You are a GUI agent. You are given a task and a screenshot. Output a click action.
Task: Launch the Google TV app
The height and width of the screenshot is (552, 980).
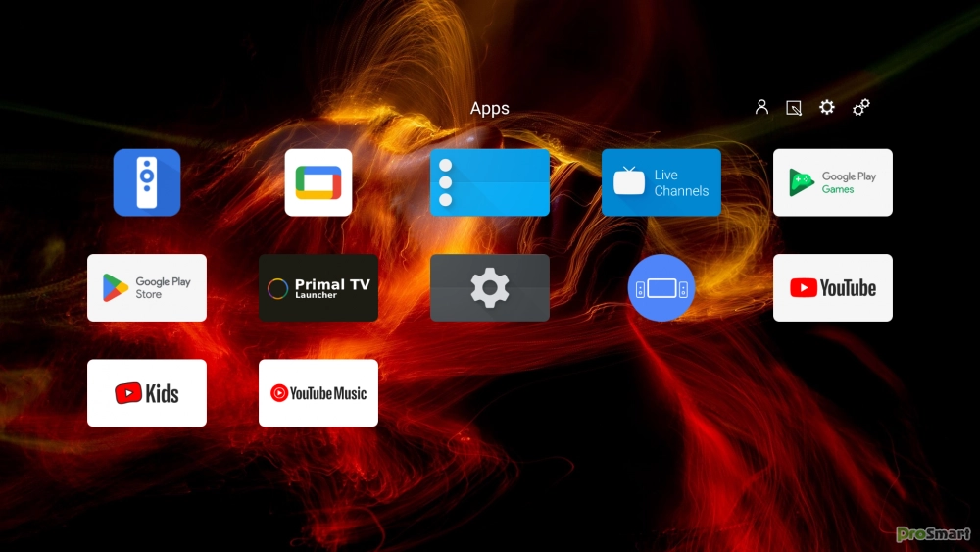[318, 182]
